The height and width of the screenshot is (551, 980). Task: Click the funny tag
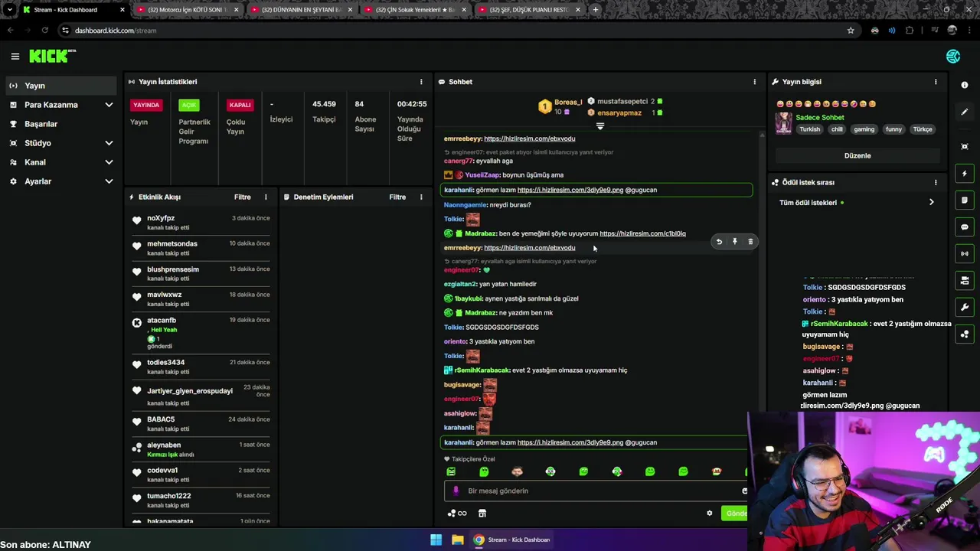[893, 129]
